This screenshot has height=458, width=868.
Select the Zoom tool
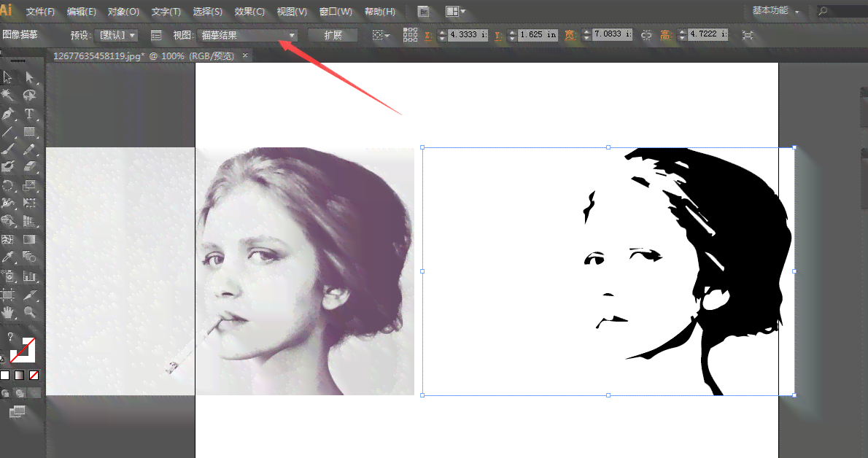click(x=29, y=312)
